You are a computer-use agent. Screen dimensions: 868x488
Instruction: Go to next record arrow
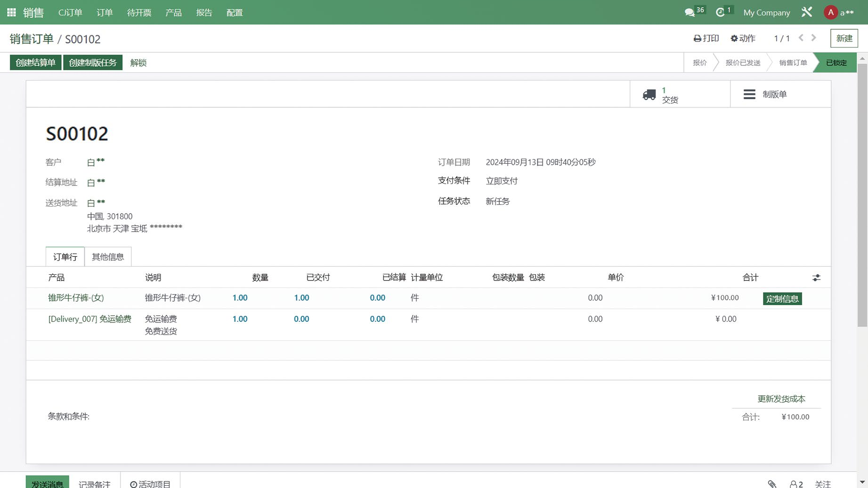pos(813,38)
